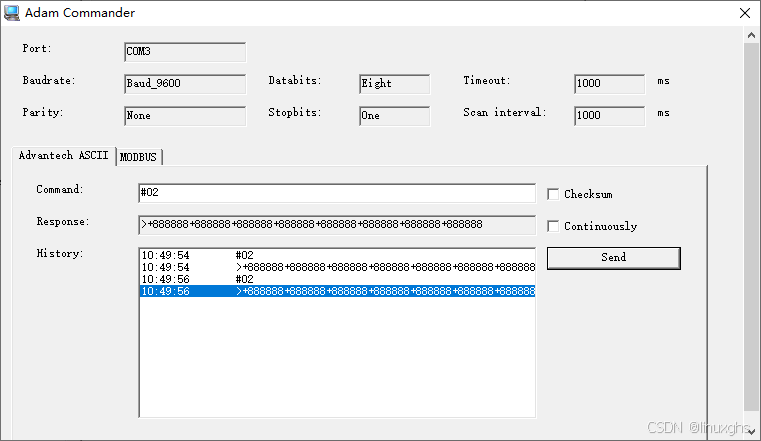The width and height of the screenshot is (761, 441).
Task: Select the Advantech ASCII tab
Action: pos(64,155)
